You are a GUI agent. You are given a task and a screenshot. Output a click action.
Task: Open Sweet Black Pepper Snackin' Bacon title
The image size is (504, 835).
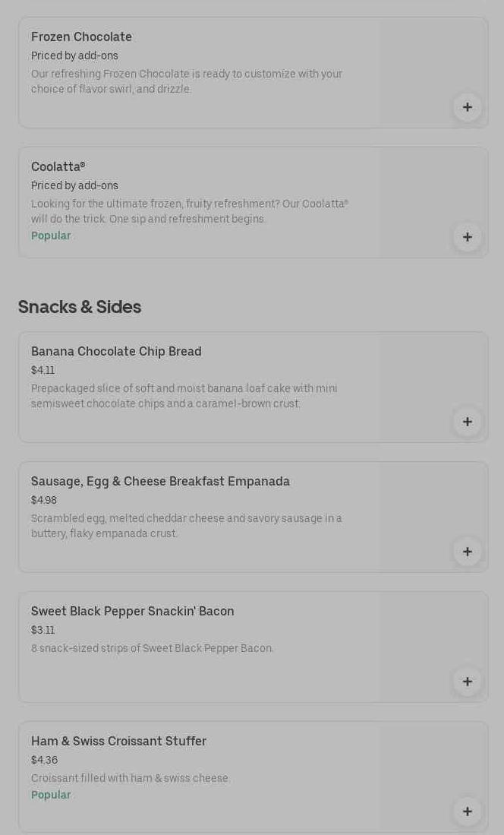(132, 611)
